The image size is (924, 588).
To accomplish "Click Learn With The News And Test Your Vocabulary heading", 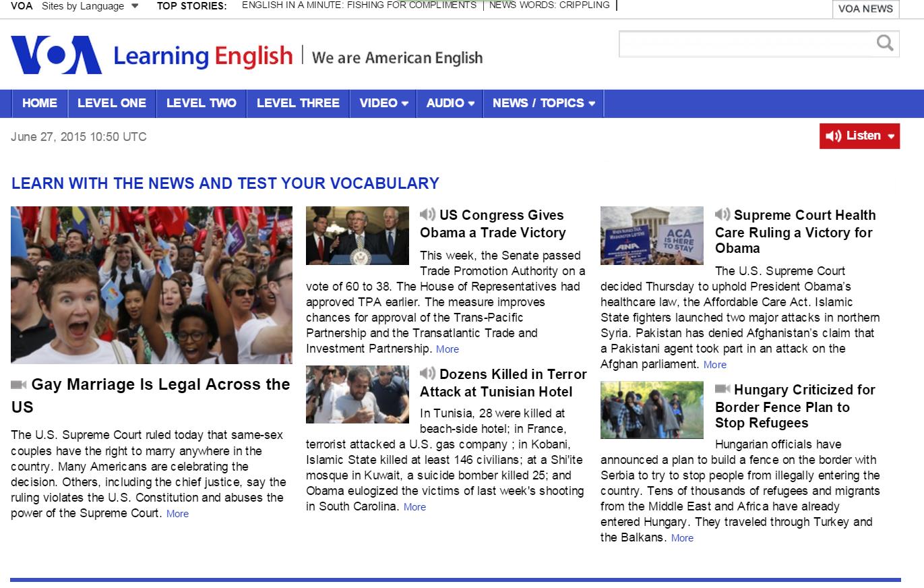I will click(x=225, y=183).
